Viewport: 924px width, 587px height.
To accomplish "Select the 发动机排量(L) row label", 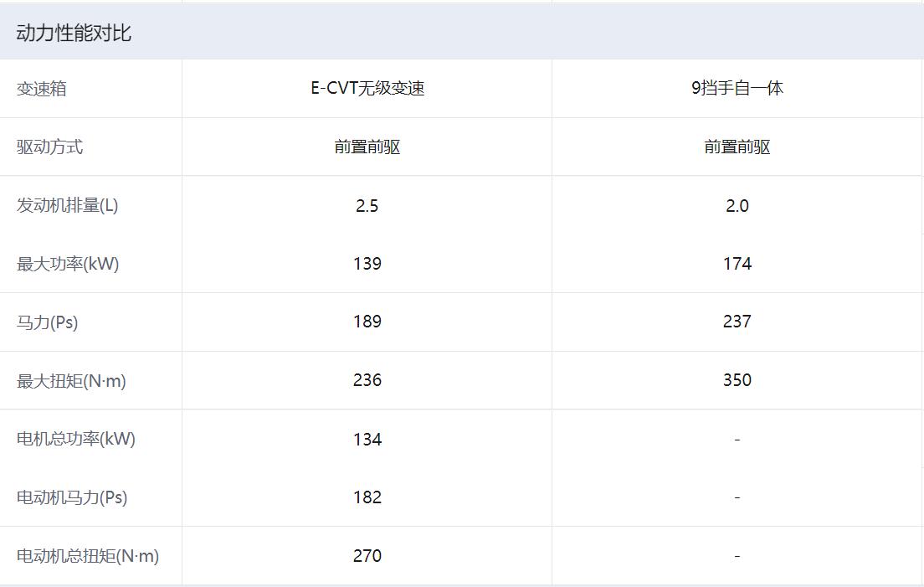I will (68, 206).
